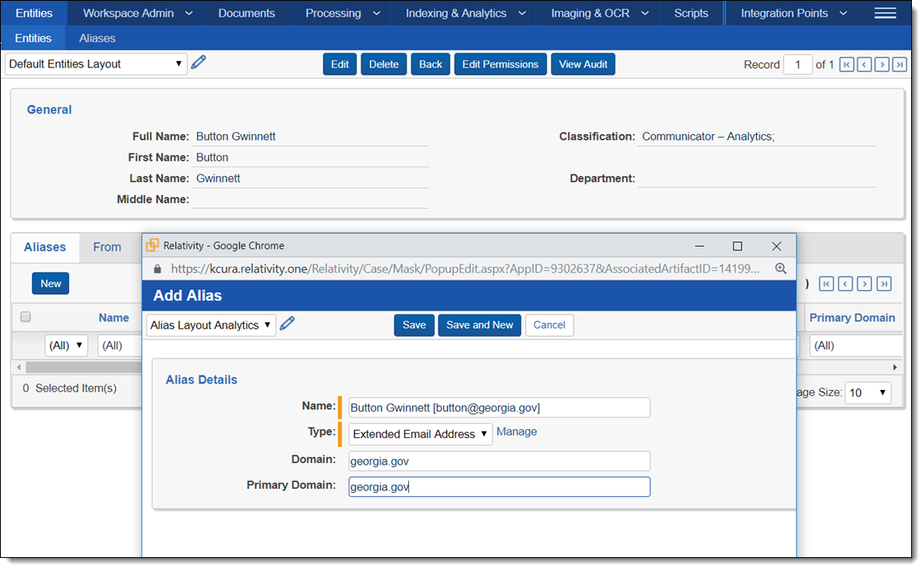Open the Default Entities Layout dropdown
924x570 pixels.
tap(96, 64)
